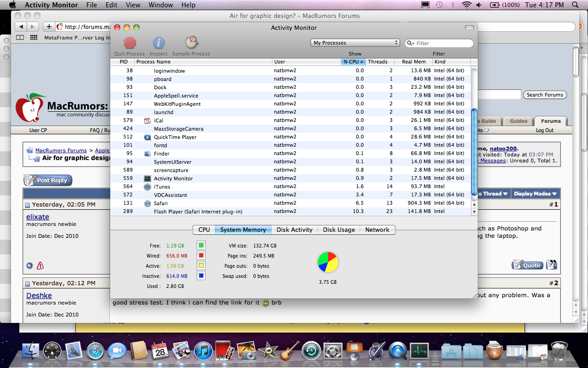Image resolution: width=588 pixels, height=368 pixels.
Task: Click the yellow Active memory color swatch
Action: 201,265
